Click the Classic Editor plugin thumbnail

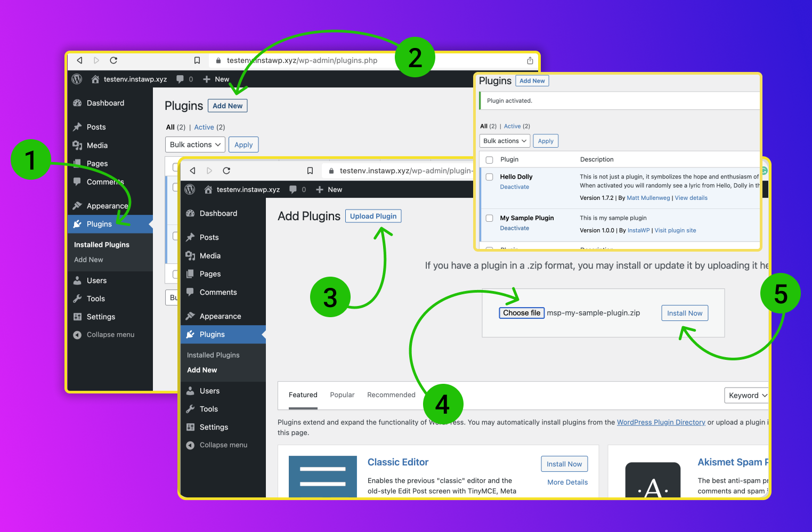pos(323,477)
